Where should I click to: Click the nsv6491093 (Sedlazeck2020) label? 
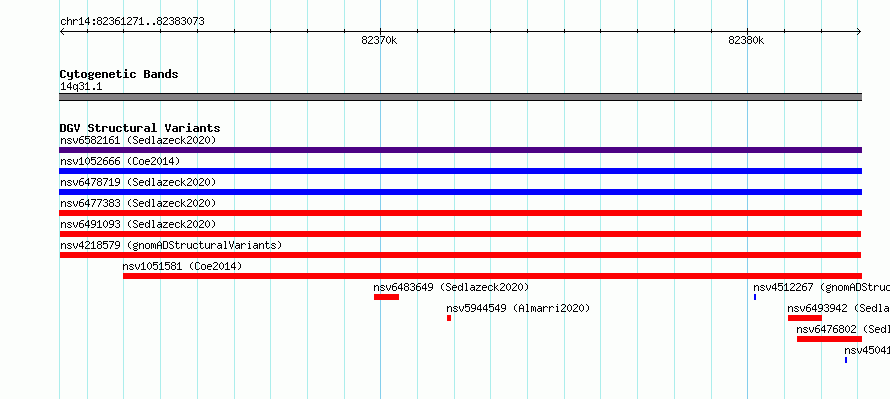coord(138,224)
